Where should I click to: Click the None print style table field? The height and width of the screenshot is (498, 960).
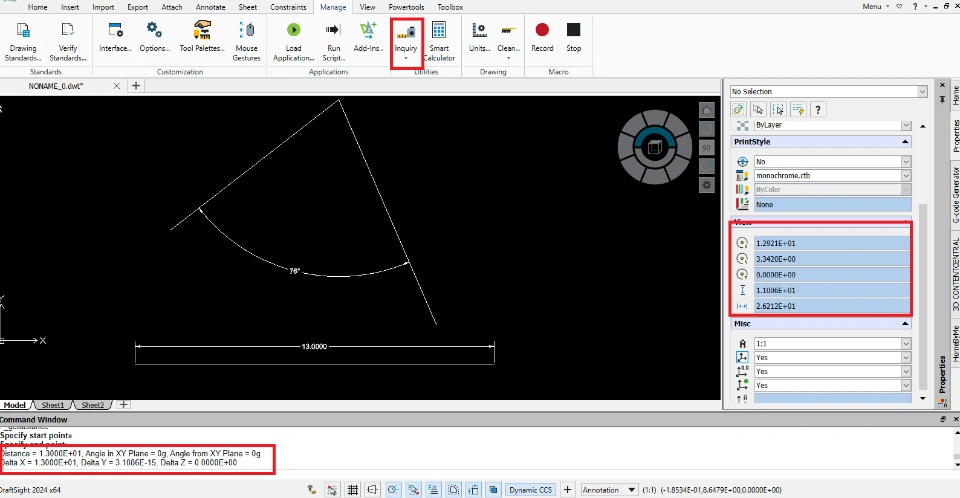832,205
